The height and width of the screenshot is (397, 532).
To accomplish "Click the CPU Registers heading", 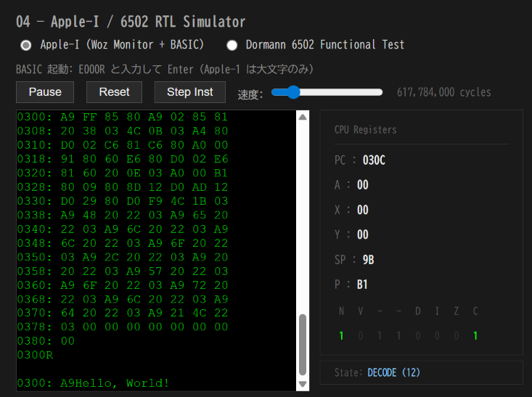I will click(x=365, y=130).
